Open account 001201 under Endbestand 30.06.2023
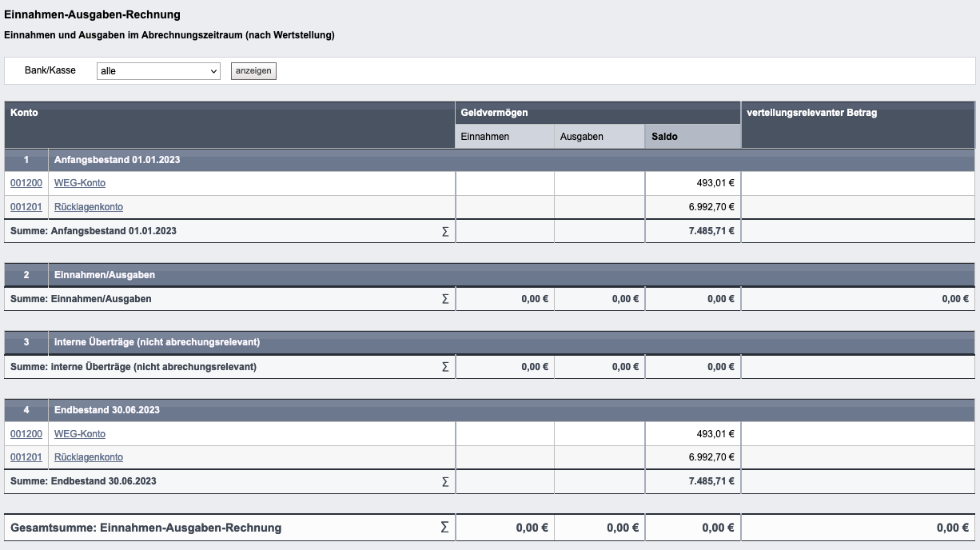This screenshot has width=980, height=550. click(x=26, y=457)
